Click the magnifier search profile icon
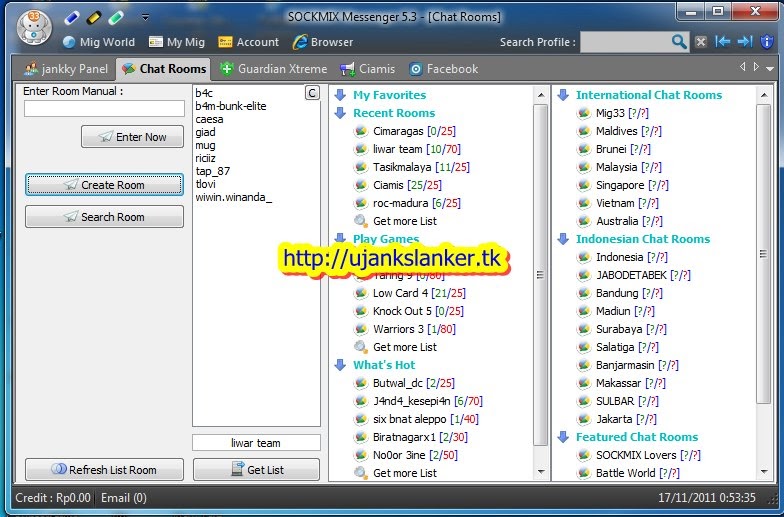Viewport: 784px width, 517px height. (679, 42)
